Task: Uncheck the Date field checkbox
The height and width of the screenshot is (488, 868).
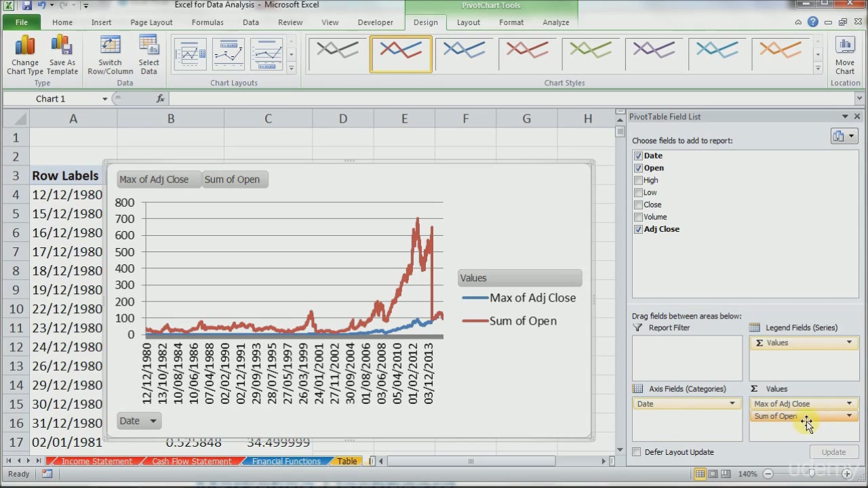Action: pyautogui.click(x=638, y=156)
